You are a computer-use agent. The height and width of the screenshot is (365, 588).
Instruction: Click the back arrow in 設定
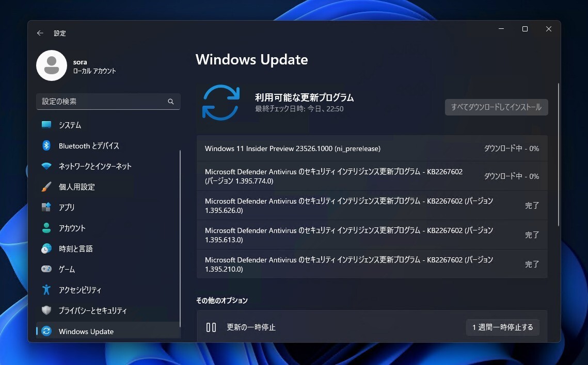coord(40,33)
